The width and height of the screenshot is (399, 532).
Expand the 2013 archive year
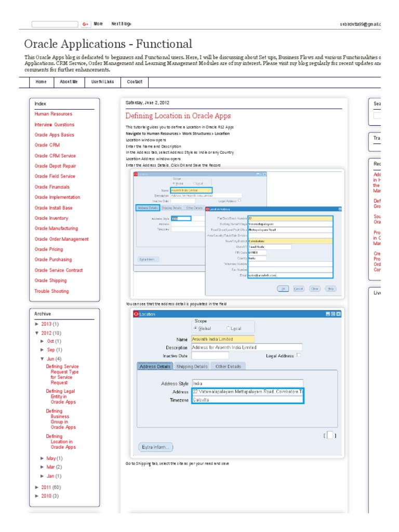37,324
